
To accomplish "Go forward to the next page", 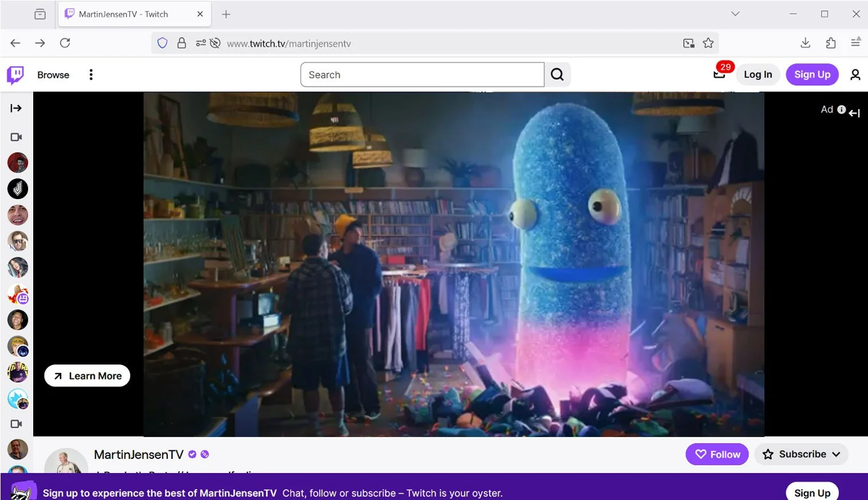I will [40, 43].
